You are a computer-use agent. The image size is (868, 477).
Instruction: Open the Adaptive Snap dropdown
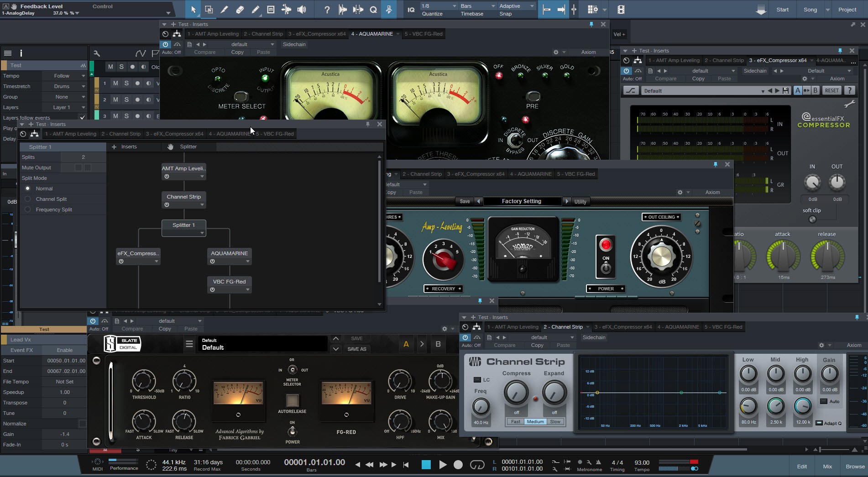516,6
